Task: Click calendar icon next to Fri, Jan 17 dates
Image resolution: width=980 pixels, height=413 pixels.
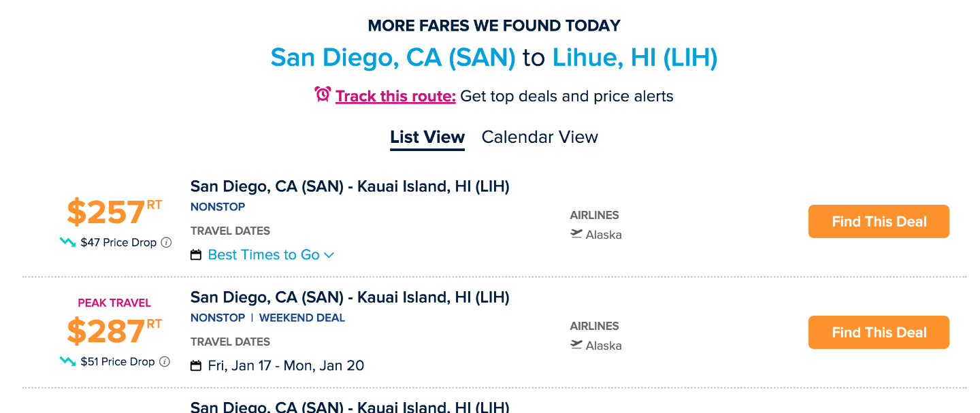Action: (196, 366)
